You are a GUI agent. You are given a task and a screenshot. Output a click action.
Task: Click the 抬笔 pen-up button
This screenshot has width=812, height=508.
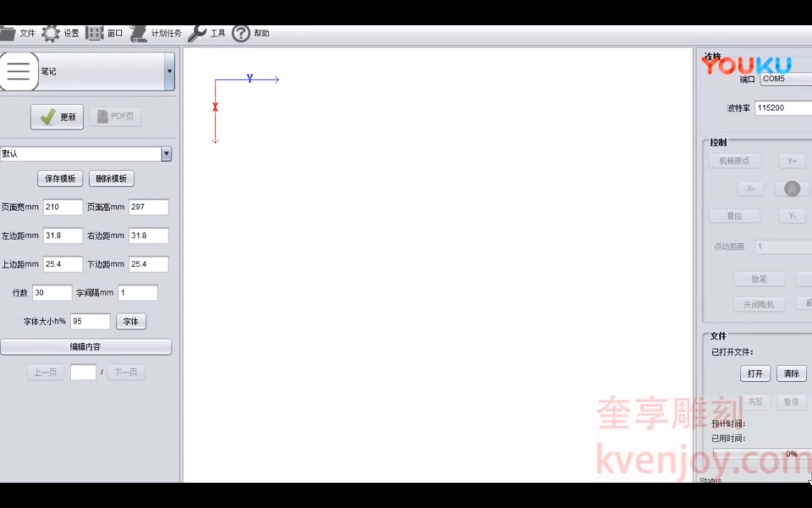point(759,279)
